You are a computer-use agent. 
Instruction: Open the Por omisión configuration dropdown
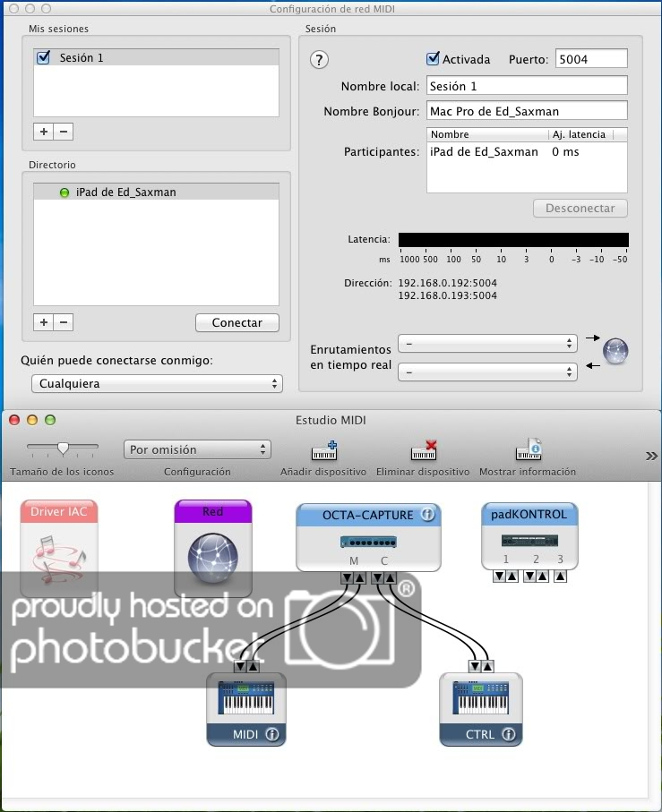197,449
